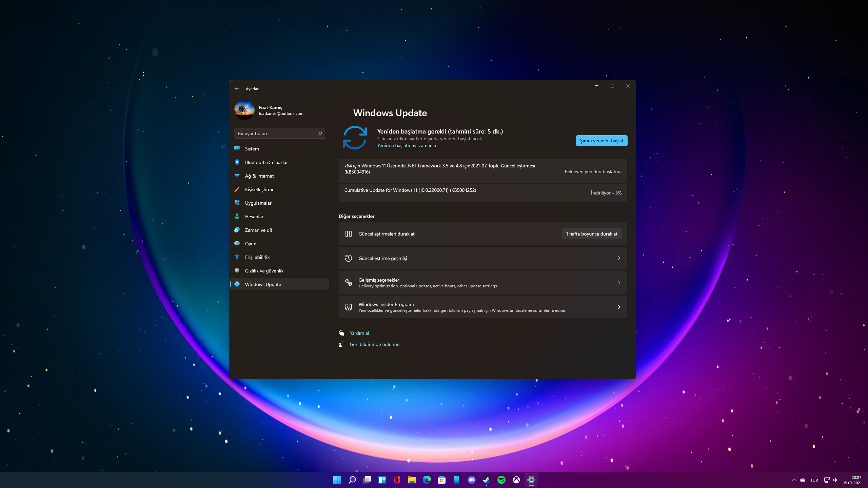868x488 pixels.
Task: Click Settings gear icon on taskbar
Action: tap(531, 480)
